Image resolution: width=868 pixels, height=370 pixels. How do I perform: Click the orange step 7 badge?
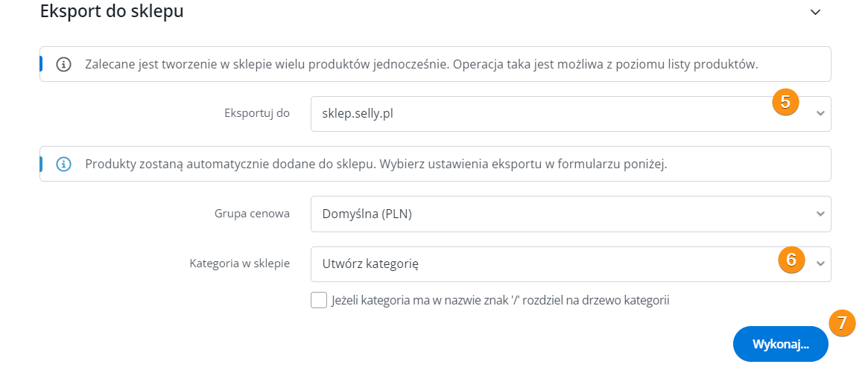[x=842, y=323]
